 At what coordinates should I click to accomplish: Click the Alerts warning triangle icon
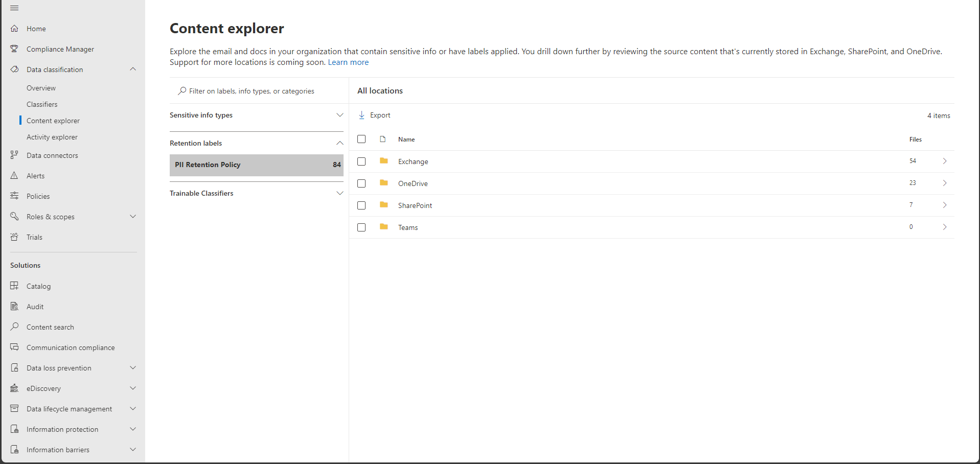pyautogui.click(x=14, y=176)
